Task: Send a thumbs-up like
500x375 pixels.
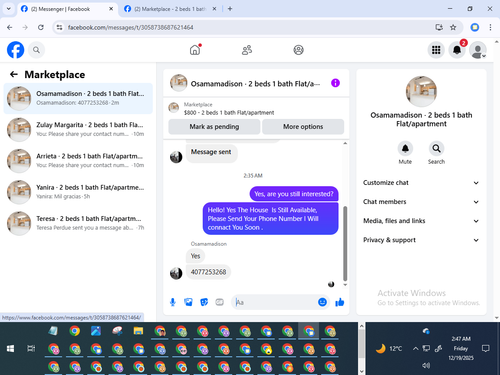Action: (x=340, y=302)
